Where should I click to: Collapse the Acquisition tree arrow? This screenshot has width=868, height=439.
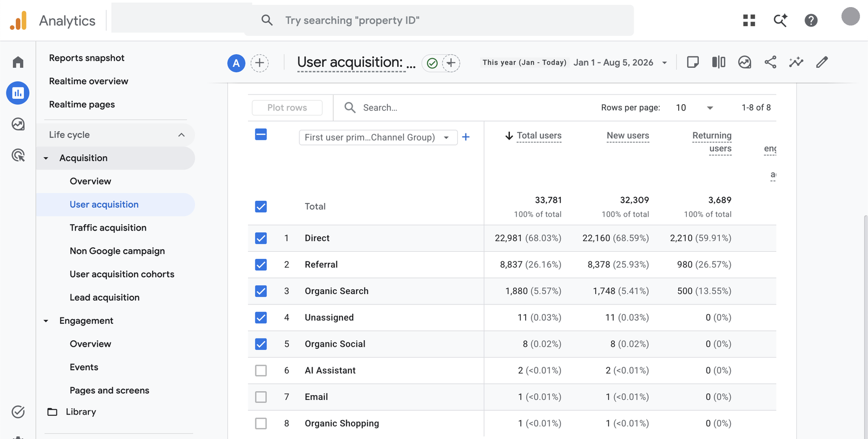click(x=46, y=158)
